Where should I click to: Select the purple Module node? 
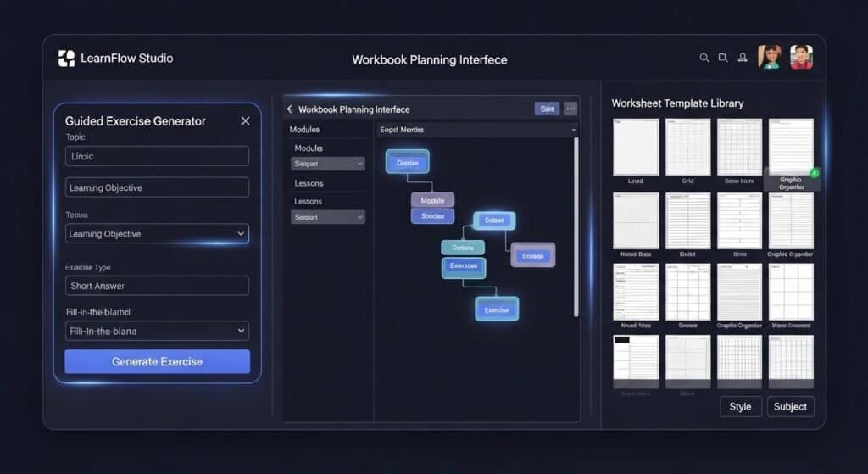coord(433,200)
